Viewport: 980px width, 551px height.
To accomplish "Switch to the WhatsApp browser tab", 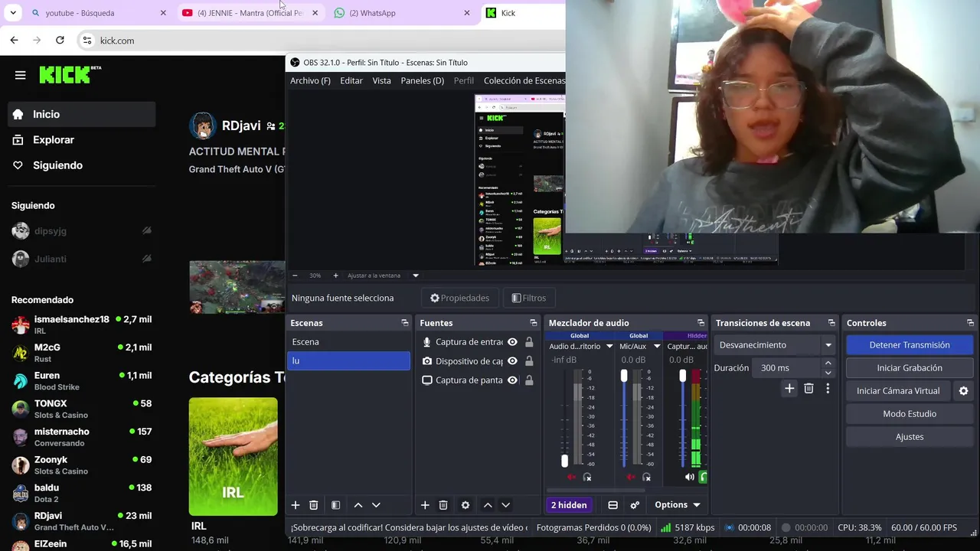I will [402, 13].
